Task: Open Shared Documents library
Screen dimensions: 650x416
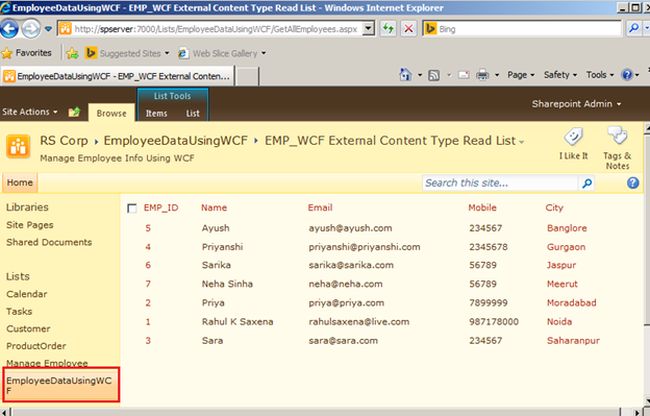Action: [x=49, y=242]
